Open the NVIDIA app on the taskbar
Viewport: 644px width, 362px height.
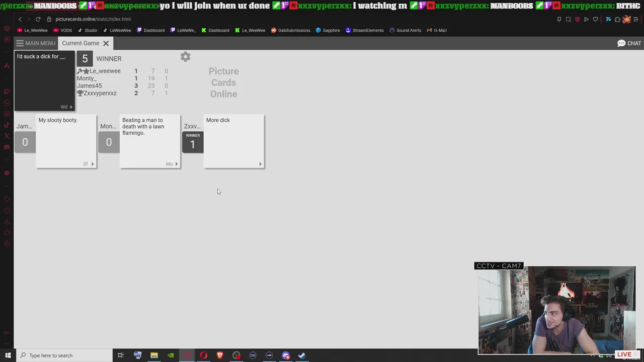[171, 355]
